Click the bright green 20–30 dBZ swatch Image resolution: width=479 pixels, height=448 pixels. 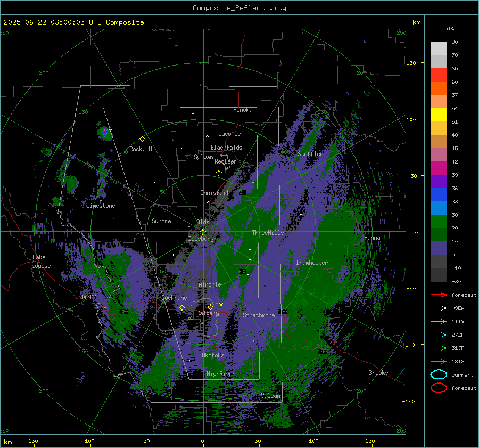tap(439, 222)
